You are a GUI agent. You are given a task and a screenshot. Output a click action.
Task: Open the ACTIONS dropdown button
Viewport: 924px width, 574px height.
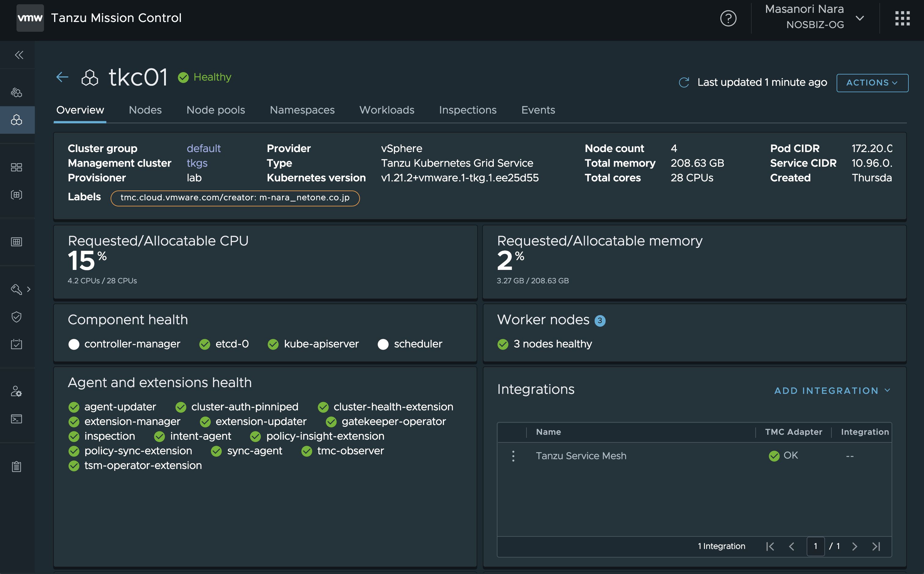pyautogui.click(x=872, y=83)
